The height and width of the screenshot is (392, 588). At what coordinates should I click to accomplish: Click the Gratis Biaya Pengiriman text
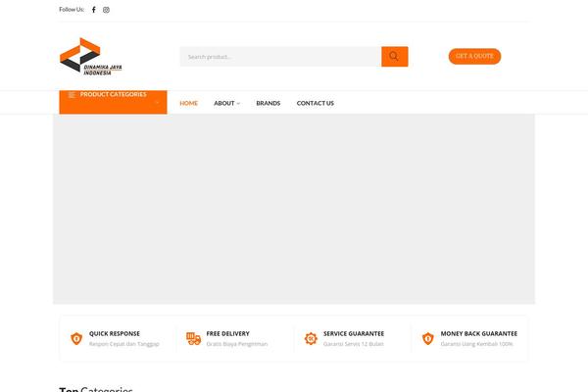click(x=237, y=344)
